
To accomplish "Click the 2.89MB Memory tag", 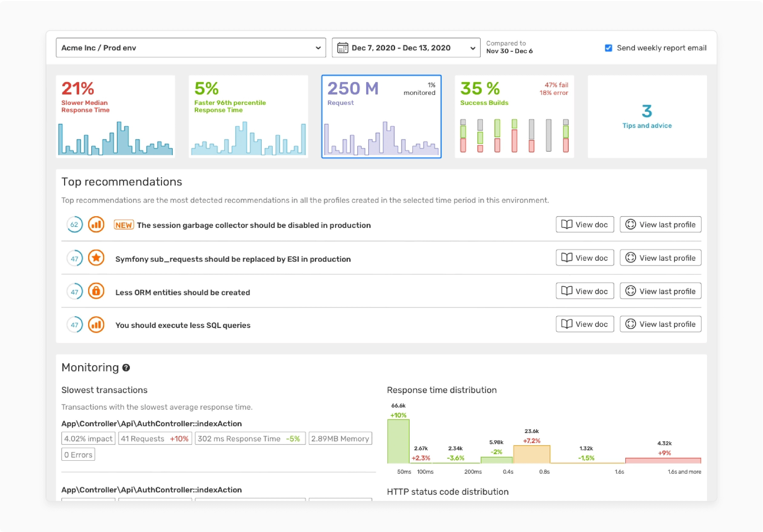I will click(340, 438).
